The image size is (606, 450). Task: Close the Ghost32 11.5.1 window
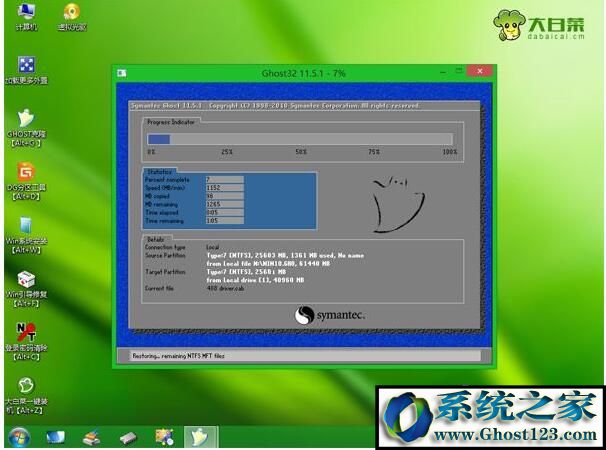point(480,71)
